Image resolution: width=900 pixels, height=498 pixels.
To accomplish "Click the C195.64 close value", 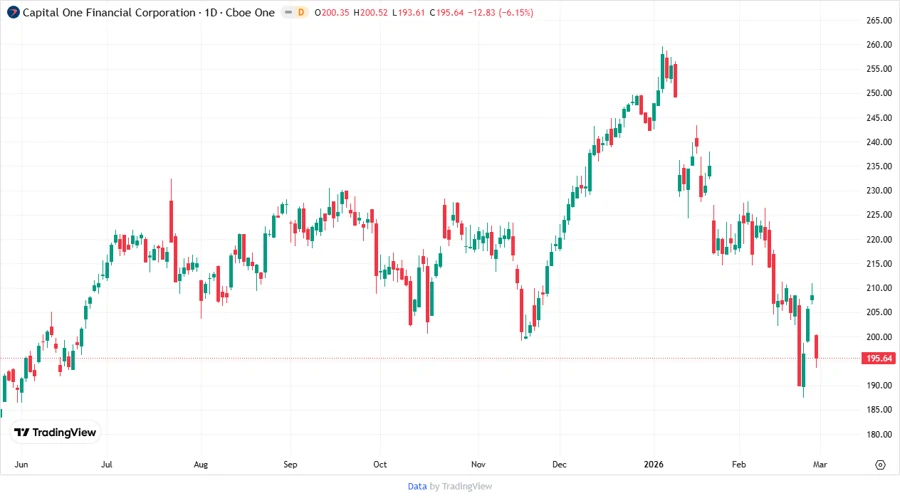I will (447, 12).
